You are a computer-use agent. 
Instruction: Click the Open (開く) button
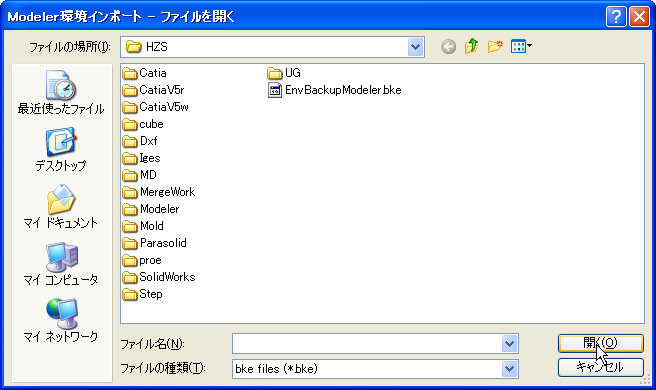[600, 343]
